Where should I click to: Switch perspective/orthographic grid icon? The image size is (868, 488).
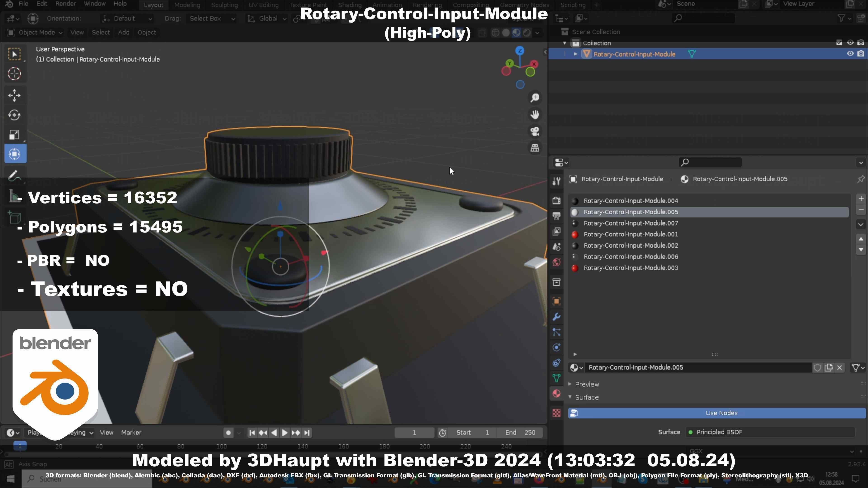[x=535, y=148]
